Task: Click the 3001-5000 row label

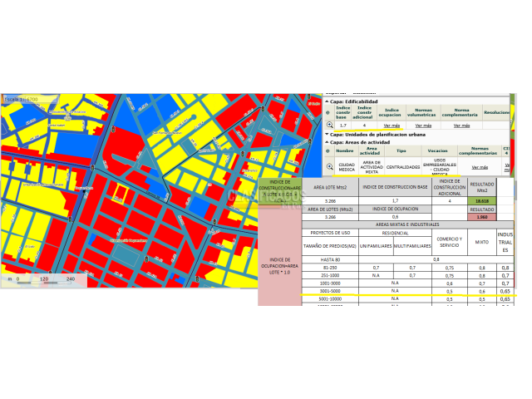Action: coord(330,291)
